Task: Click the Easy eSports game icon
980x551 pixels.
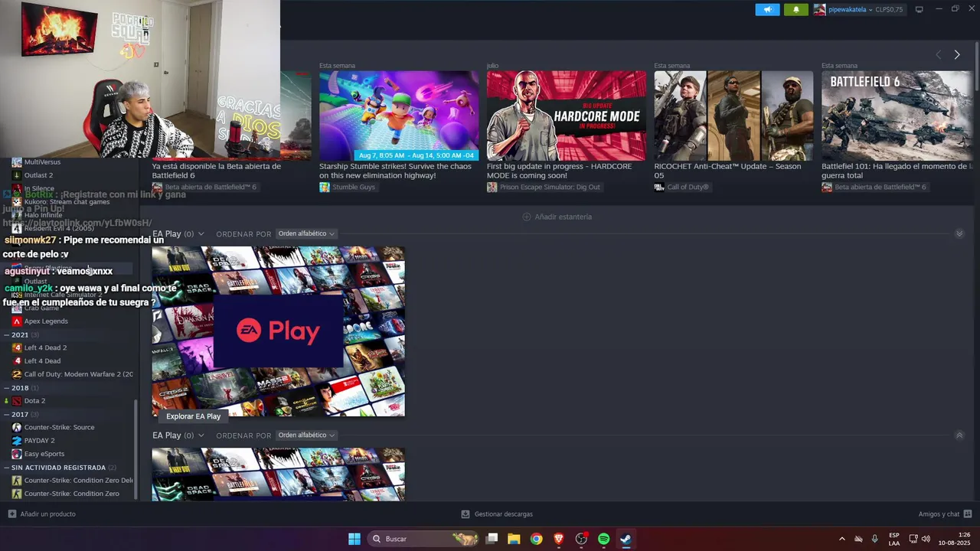Action: pos(17,454)
